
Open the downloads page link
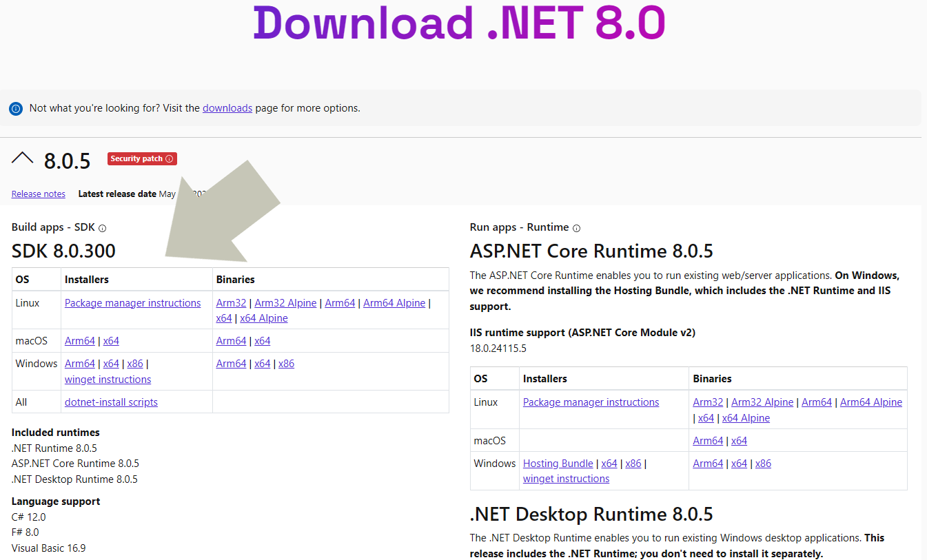tap(227, 108)
